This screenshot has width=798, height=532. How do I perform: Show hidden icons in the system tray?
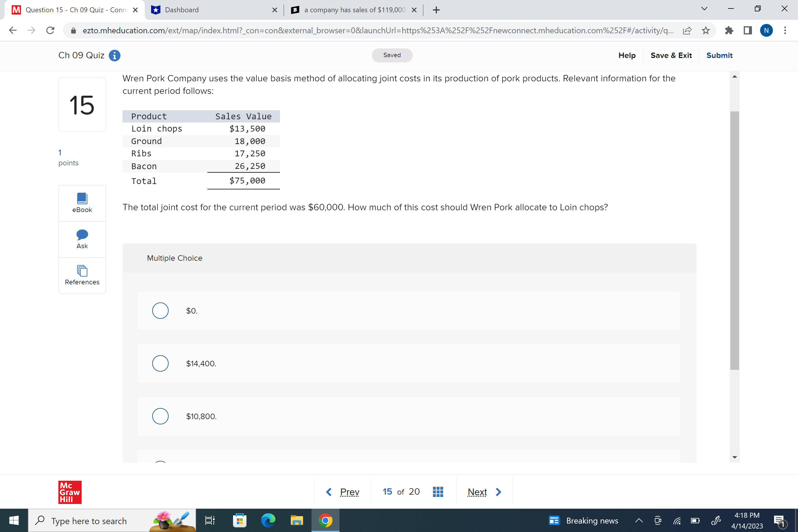point(638,521)
